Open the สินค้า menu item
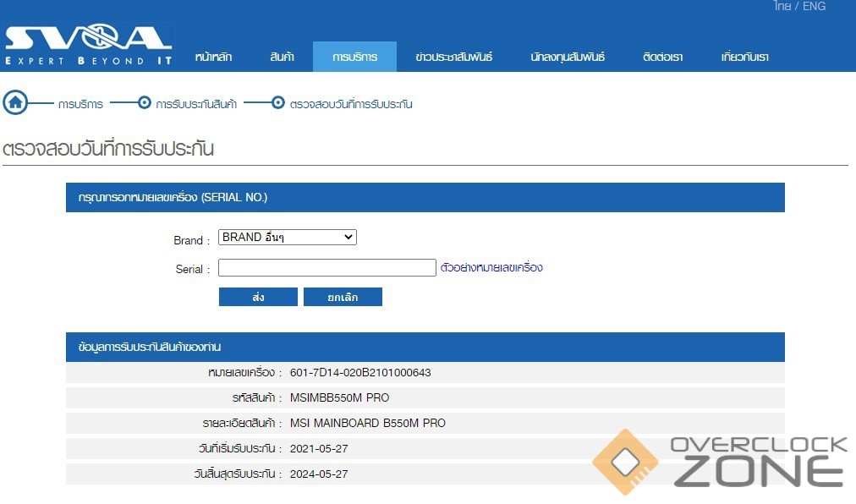 282,58
